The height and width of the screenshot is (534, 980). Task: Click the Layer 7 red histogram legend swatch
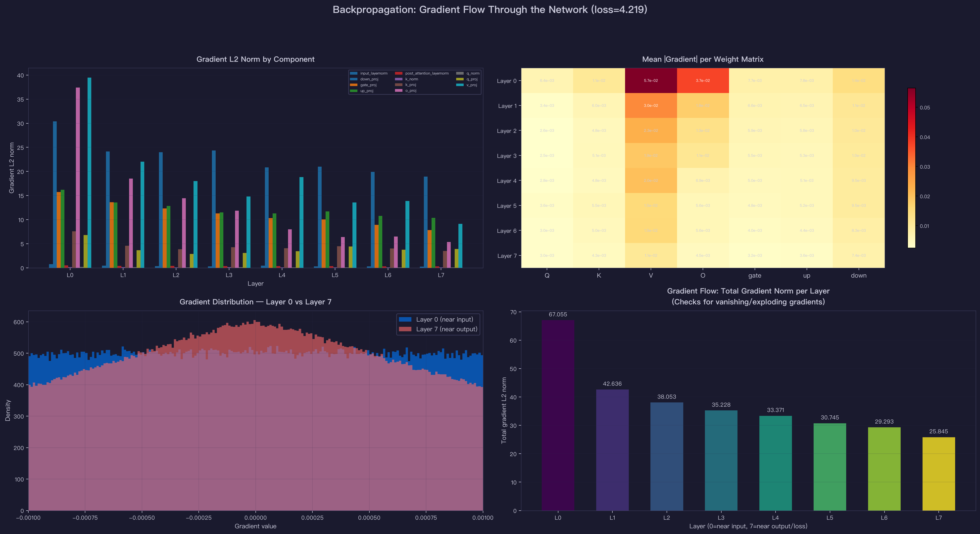405,329
